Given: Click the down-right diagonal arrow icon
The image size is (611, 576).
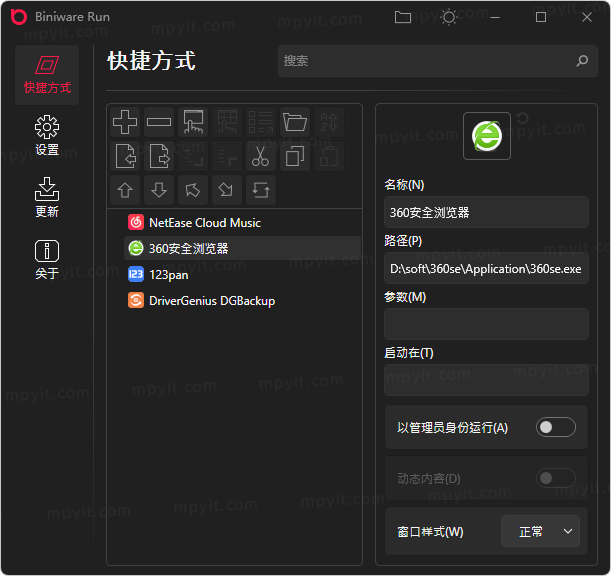Looking at the screenshot, I should (x=227, y=190).
